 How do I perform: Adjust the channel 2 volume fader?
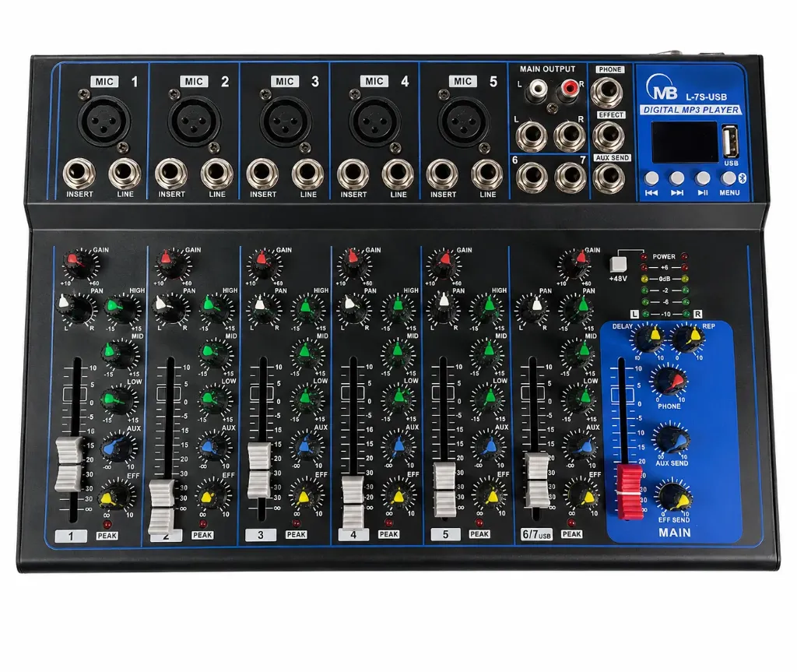(x=162, y=507)
